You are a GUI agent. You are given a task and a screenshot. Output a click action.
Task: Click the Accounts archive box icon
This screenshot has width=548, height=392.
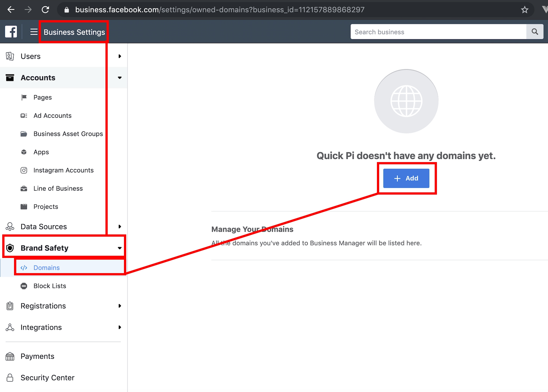[x=10, y=78]
